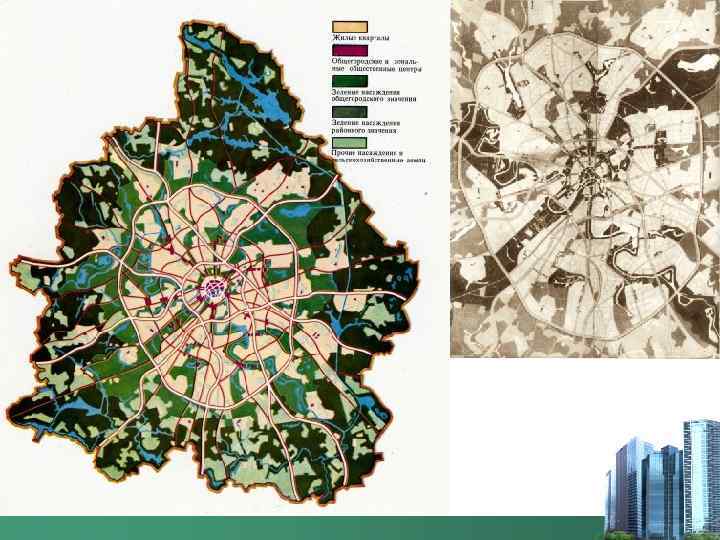Click the magenta public centers legend swatch
This screenshot has height=540, width=720.
350,51
